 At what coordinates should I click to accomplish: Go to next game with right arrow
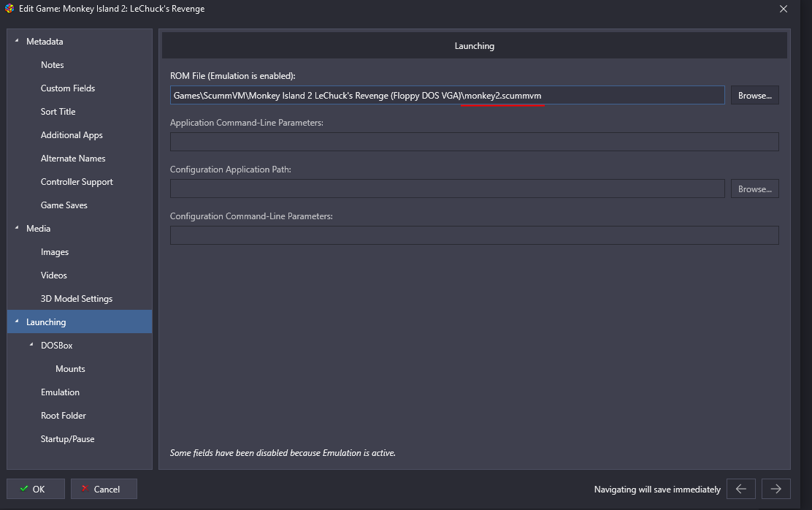pyautogui.click(x=776, y=489)
